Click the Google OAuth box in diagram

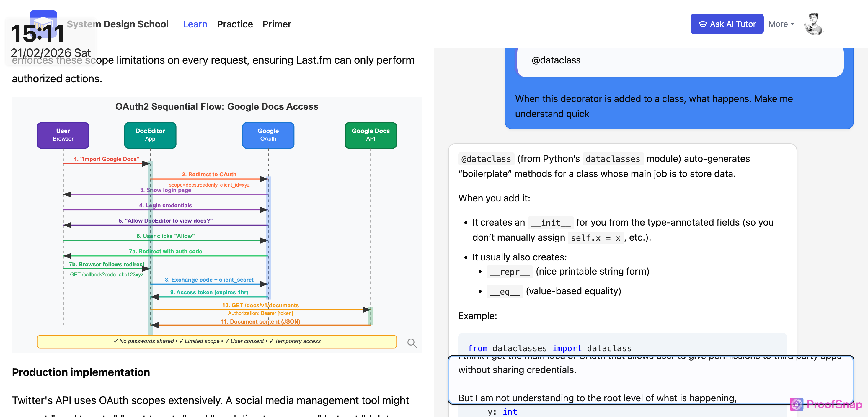(x=268, y=135)
